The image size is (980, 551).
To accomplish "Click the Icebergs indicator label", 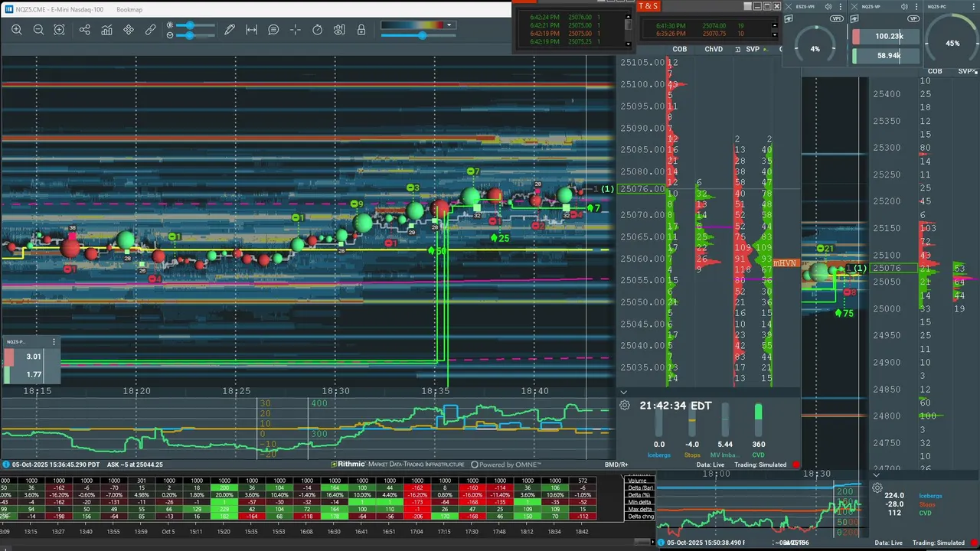I will 659,455.
